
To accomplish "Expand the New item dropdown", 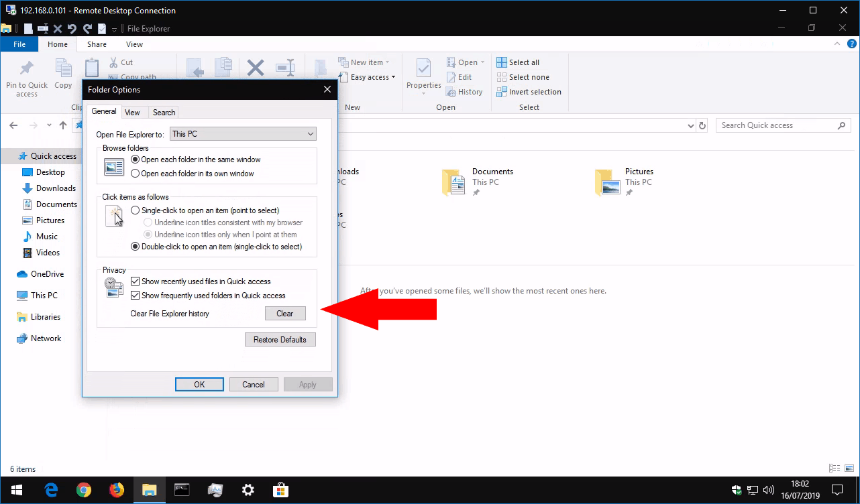I will (x=387, y=62).
